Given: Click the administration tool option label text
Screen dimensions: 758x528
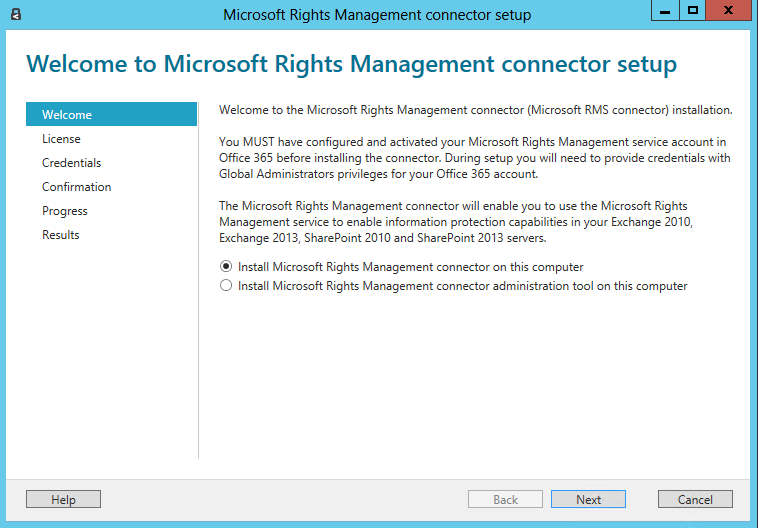Looking at the screenshot, I should tap(462, 286).
